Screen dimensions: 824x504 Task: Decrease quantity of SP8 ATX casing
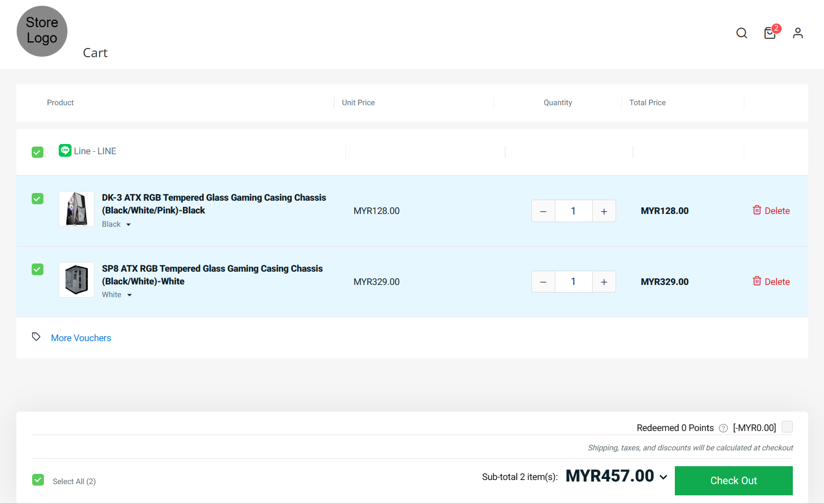pos(543,282)
